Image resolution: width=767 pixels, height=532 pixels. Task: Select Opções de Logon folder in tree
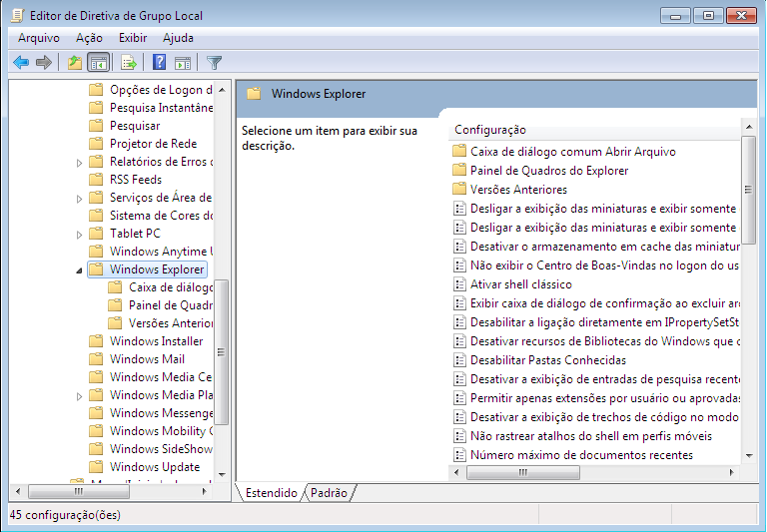tap(151, 90)
